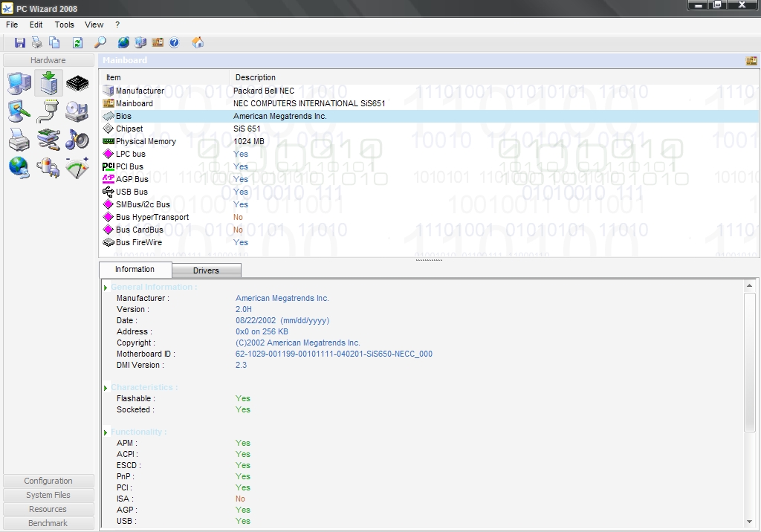Switch to the Drivers tab
The image size is (761, 532).
(207, 270)
